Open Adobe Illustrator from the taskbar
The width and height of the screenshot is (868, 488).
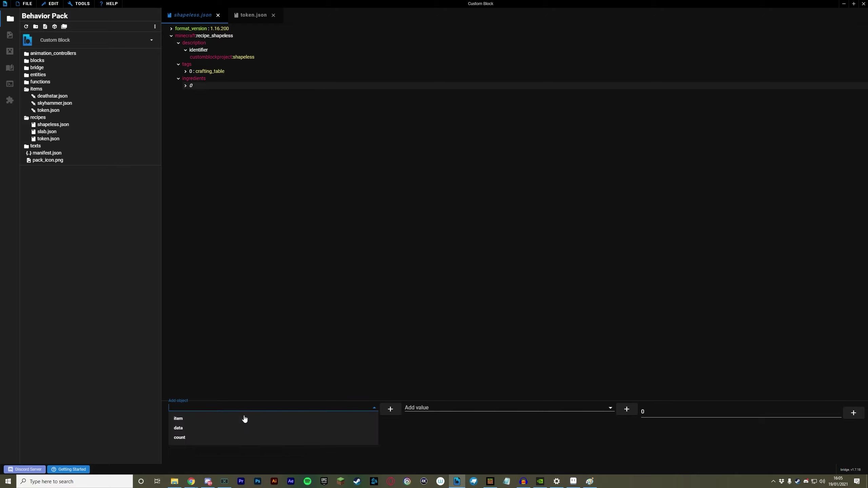pos(274,481)
